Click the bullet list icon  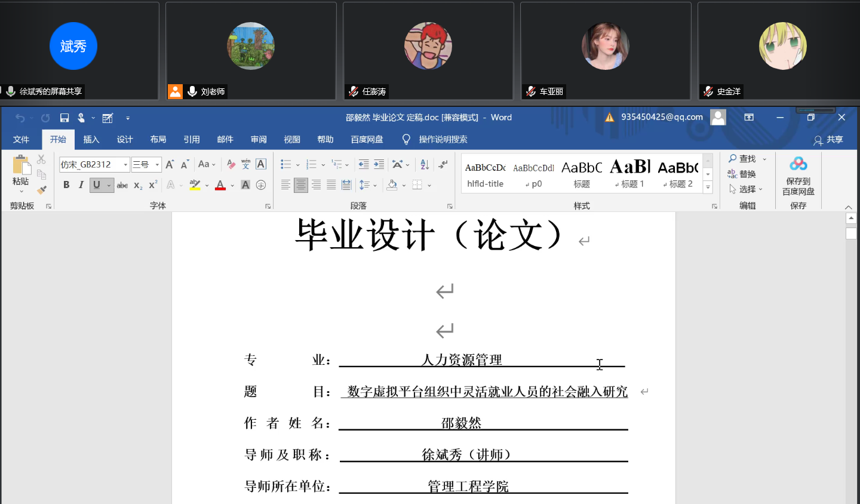(286, 164)
